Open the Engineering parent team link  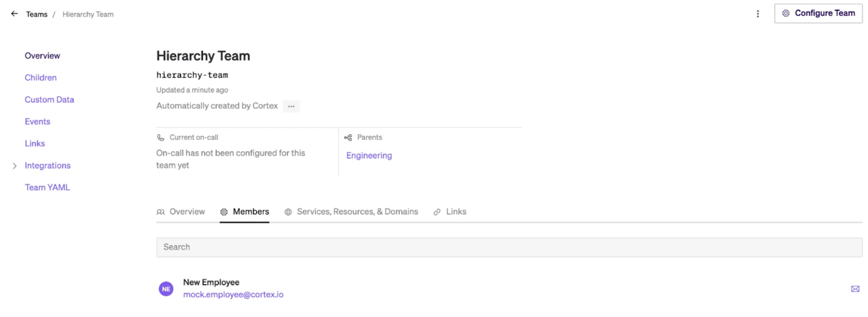[x=369, y=155]
